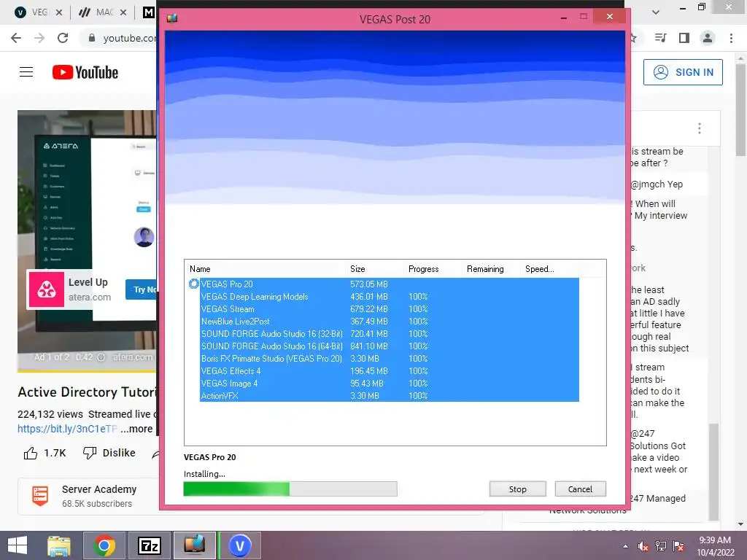The width and height of the screenshot is (747, 560).
Task: Click the network tray icon
Action: pyautogui.click(x=661, y=546)
